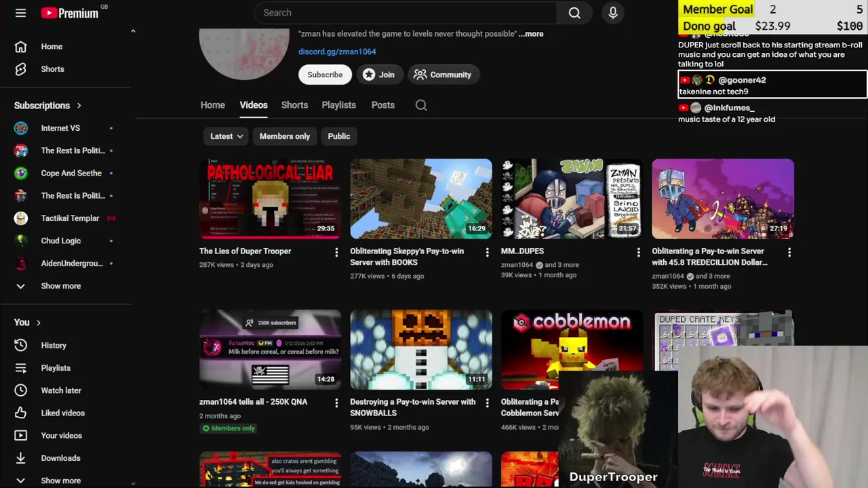
Task: Click the @gooner42 chat username
Action: (742, 80)
